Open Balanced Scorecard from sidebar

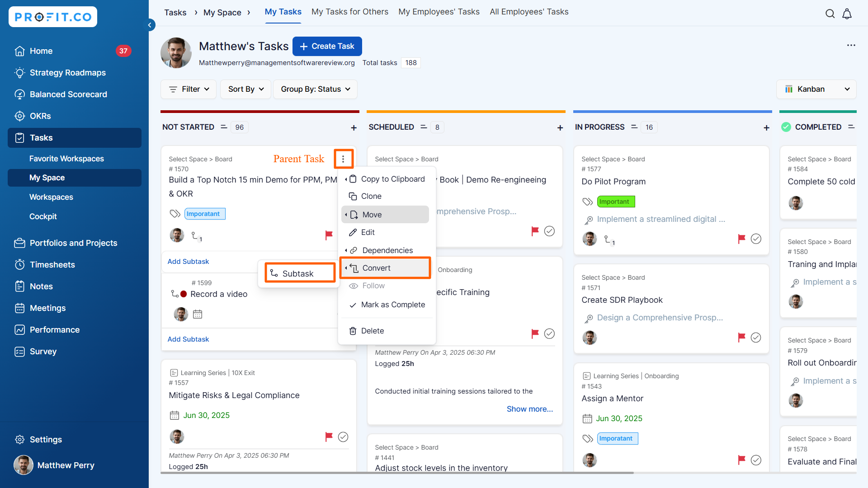click(x=68, y=94)
